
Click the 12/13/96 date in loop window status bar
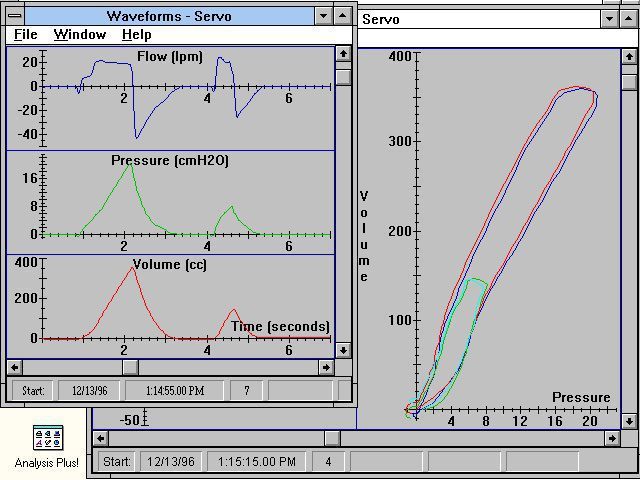(170, 462)
